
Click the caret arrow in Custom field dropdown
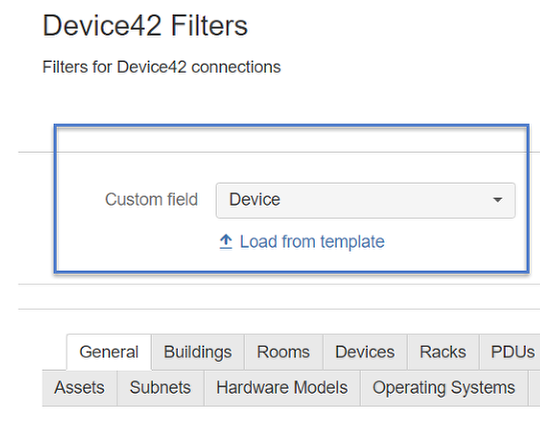(x=497, y=200)
